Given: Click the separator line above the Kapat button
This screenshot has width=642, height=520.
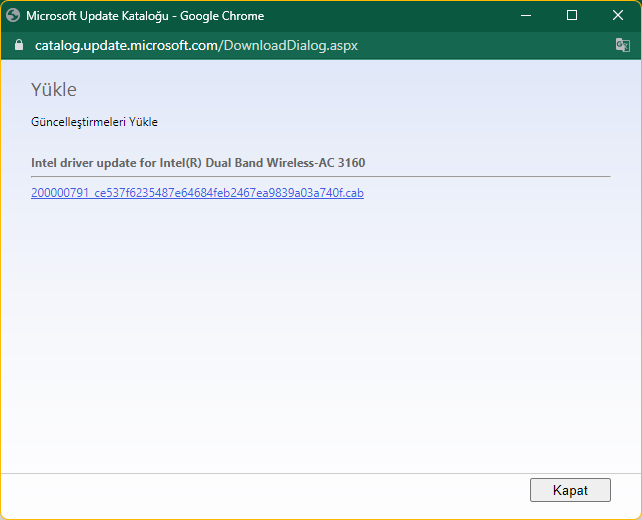Looking at the screenshot, I should (320, 473).
